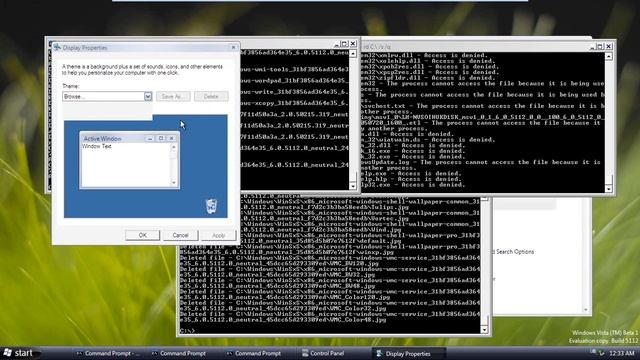Viewport: 640px width, 360px height.
Task: Switch to Display Properties taskbar button
Action: 408,353
